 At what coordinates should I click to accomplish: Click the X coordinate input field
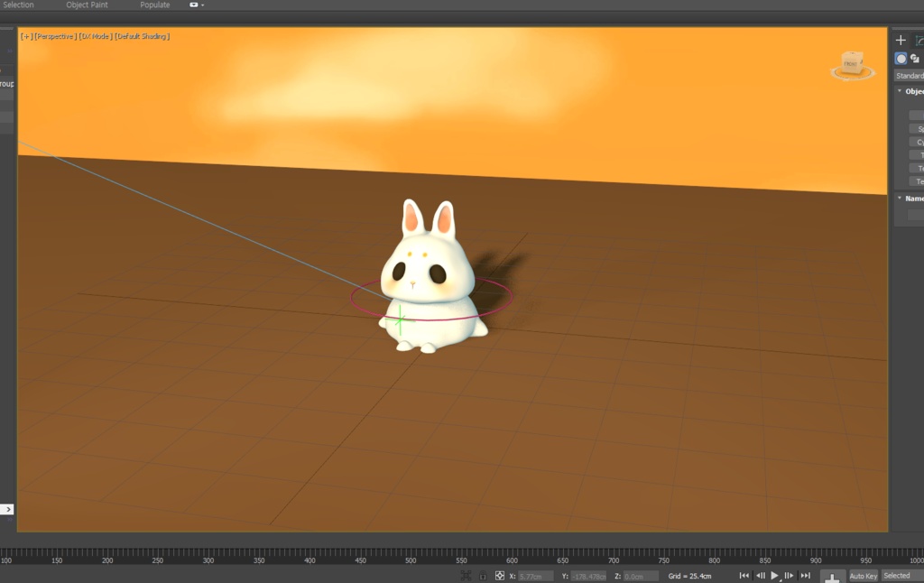click(x=535, y=577)
